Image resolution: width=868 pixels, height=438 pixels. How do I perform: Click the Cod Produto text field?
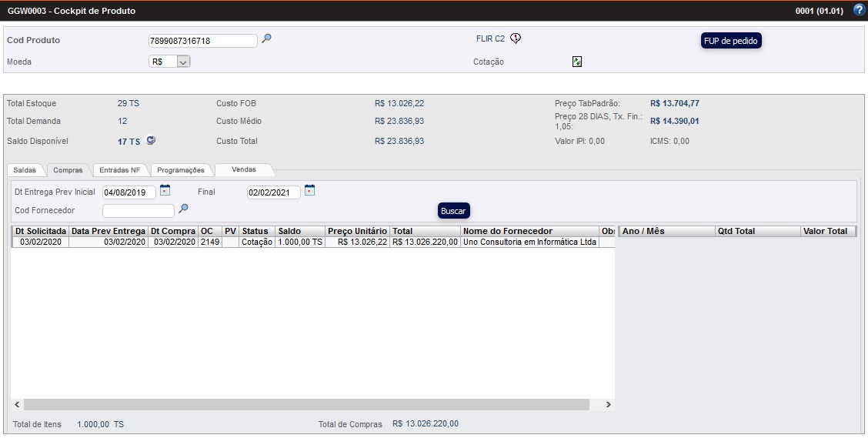point(202,41)
